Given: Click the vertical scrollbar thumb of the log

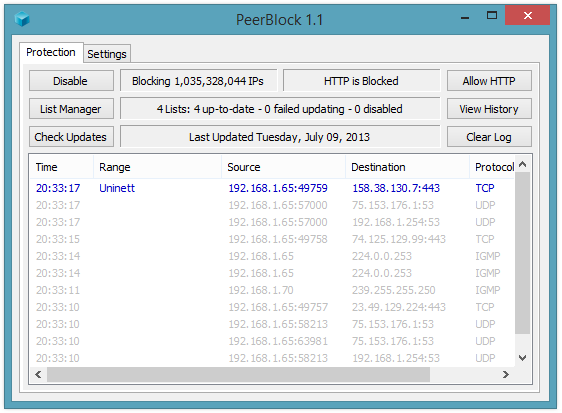Looking at the screenshot, I should click(523, 253).
